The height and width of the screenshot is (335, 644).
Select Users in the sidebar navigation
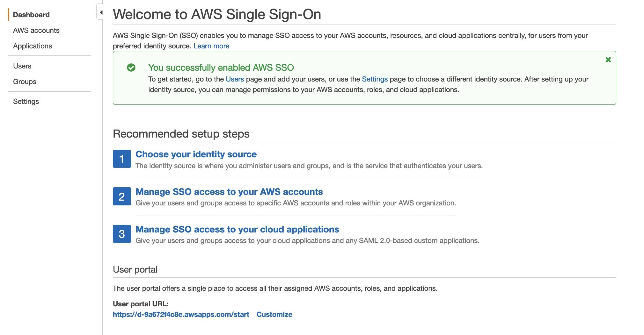[x=22, y=66]
